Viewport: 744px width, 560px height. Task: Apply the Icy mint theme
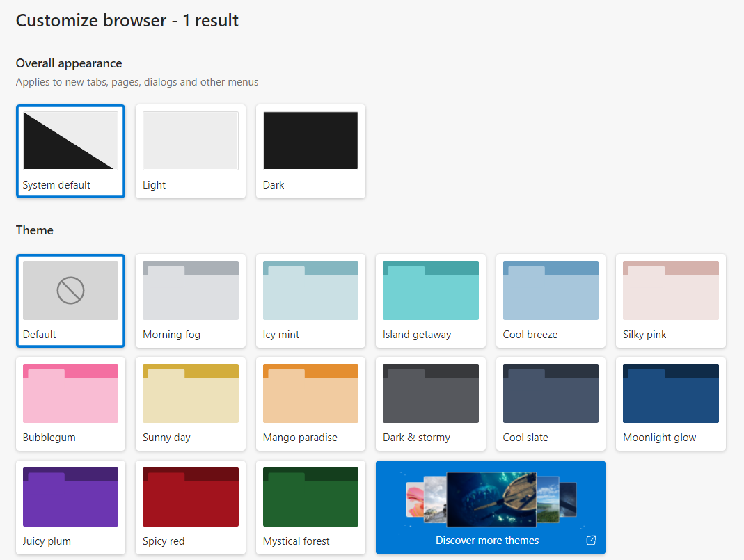click(x=311, y=301)
